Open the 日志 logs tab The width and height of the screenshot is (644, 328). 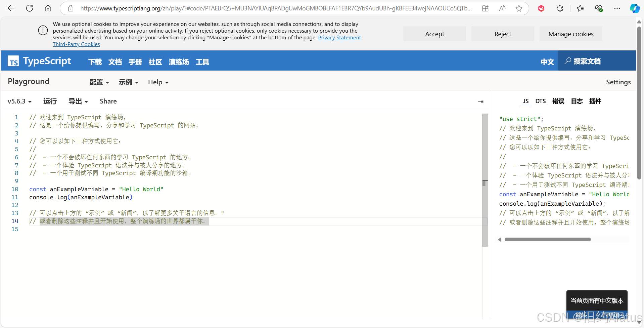pyautogui.click(x=577, y=101)
